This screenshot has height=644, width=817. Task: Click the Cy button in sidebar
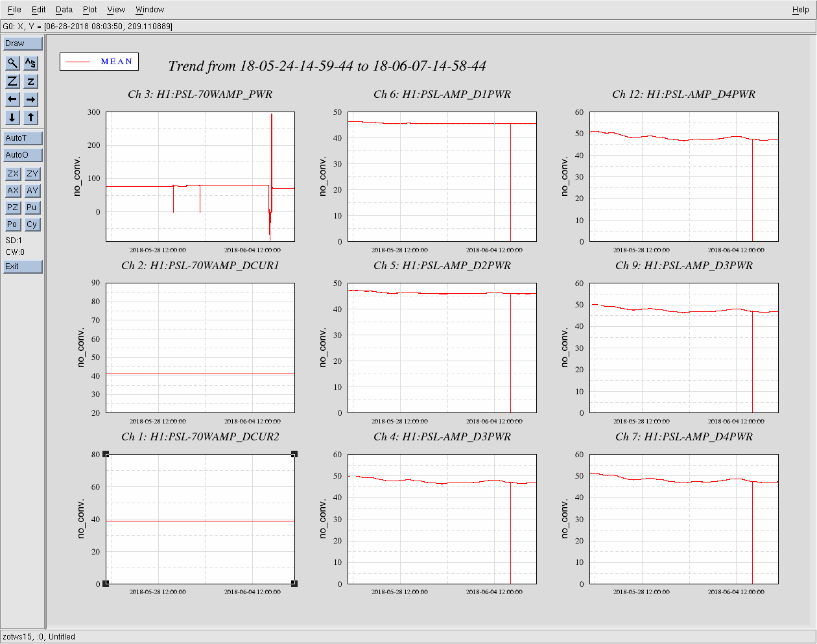[32, 224]
